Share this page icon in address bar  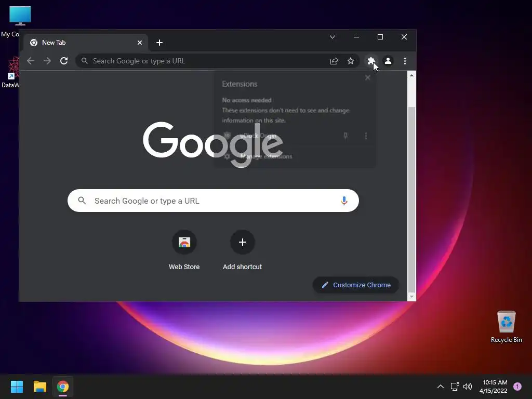click(334, 61)
